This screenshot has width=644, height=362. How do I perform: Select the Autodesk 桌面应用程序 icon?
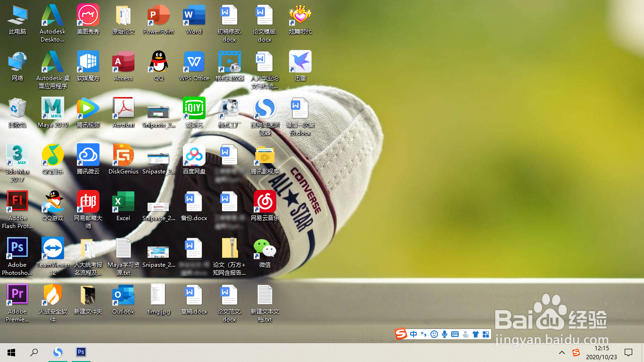[x=53, y=70]
